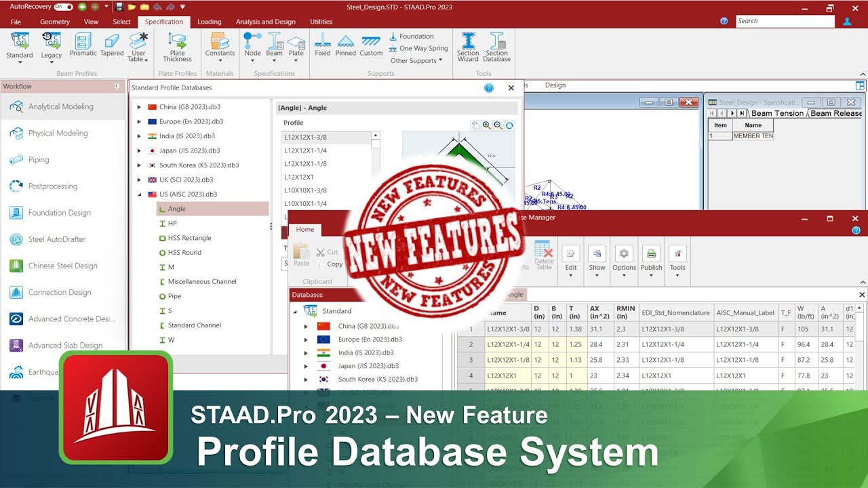Click the user account icon near Search
The image size is (868, 488).
pos(847,21)
